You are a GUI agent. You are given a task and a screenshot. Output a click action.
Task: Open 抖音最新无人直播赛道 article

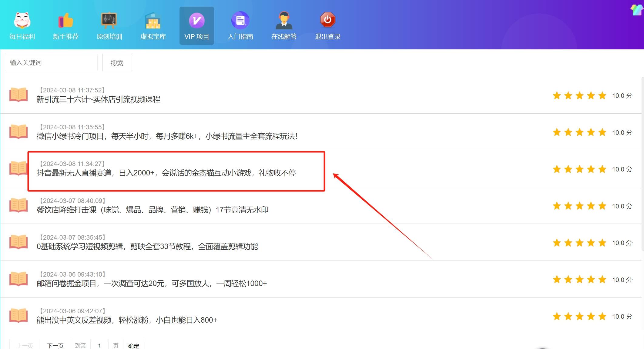pyautogui.click(x=166, y=173)
